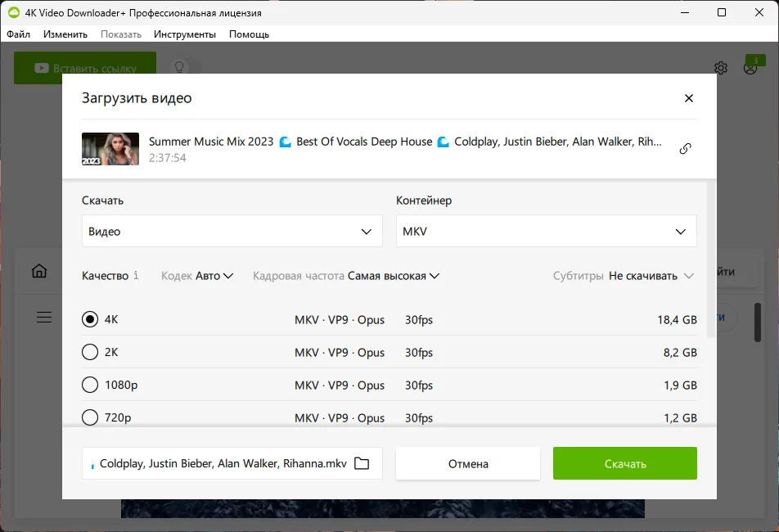
Task: Choose 1080p quality option
Action: (90, 385)
